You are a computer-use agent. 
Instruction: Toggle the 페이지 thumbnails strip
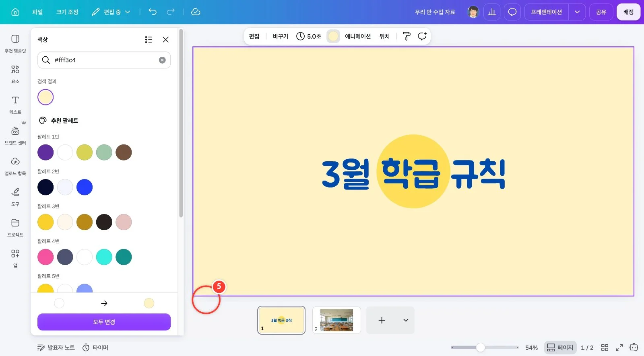(x=560, y=348)
